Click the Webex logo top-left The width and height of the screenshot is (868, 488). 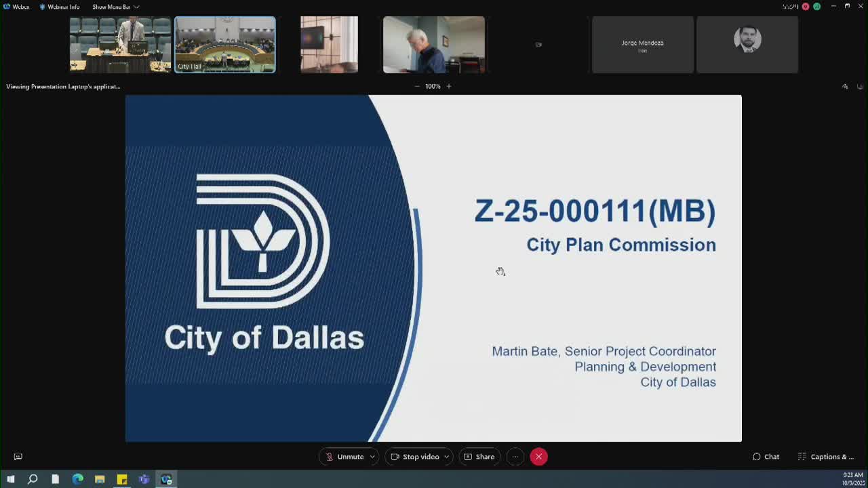[7, 6]
